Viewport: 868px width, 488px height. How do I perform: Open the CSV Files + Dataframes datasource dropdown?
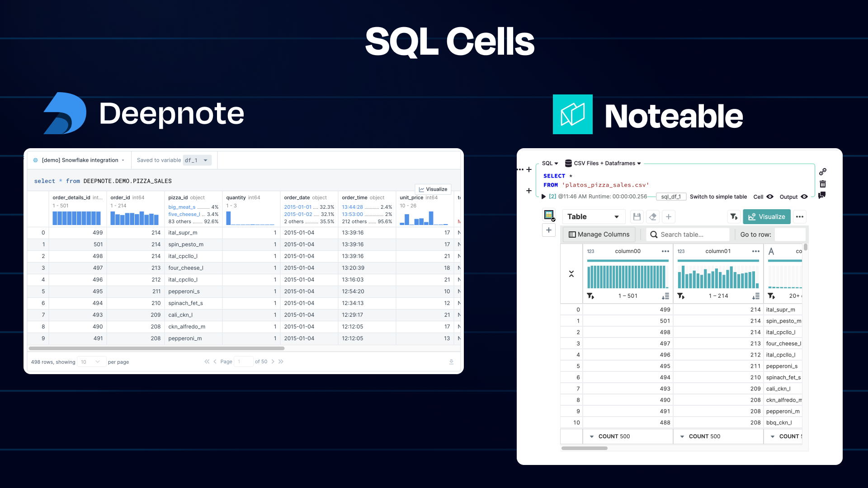coord(603,163)
